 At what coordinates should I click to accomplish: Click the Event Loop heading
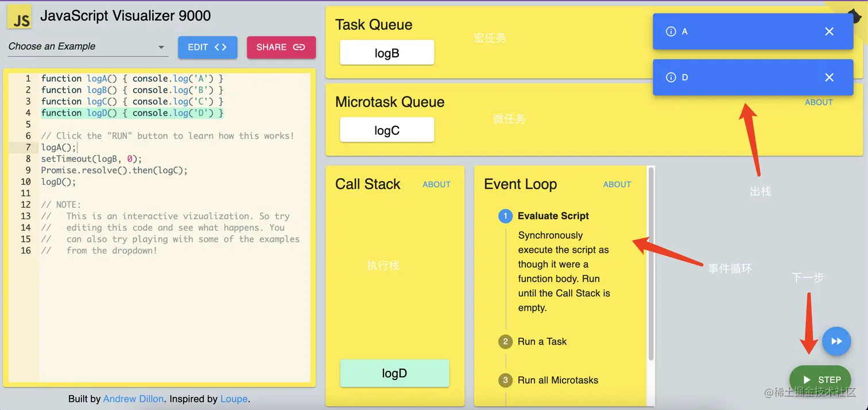coord(520,184)
